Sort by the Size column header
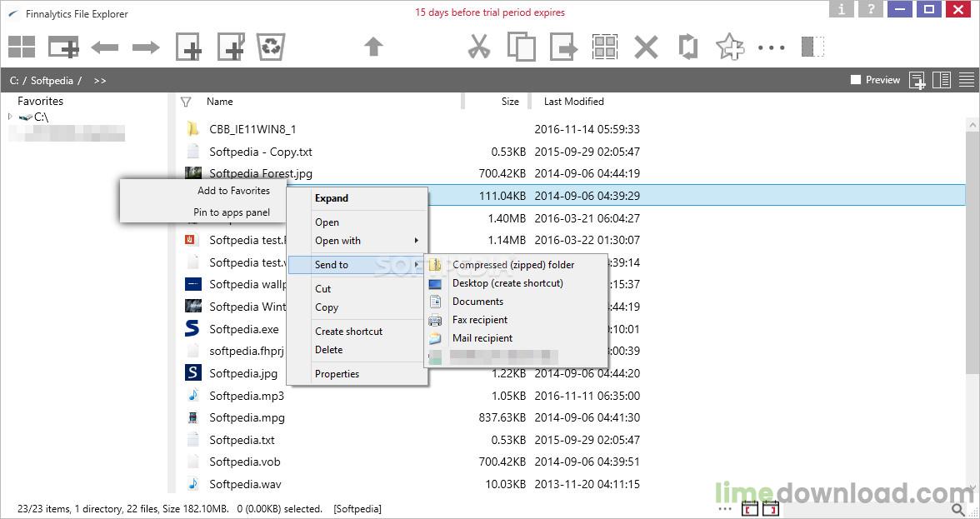 coord(510,101)
